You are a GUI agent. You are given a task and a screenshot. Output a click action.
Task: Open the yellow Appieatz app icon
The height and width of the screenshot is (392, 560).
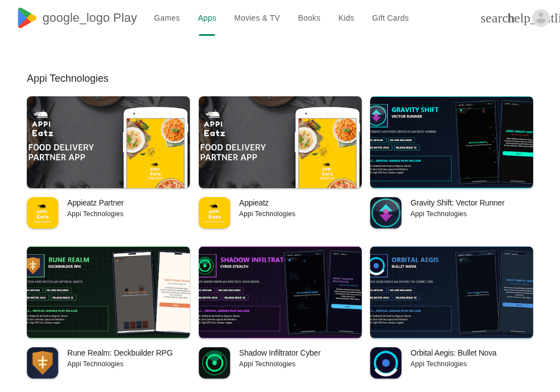click(x=214, y=213)
